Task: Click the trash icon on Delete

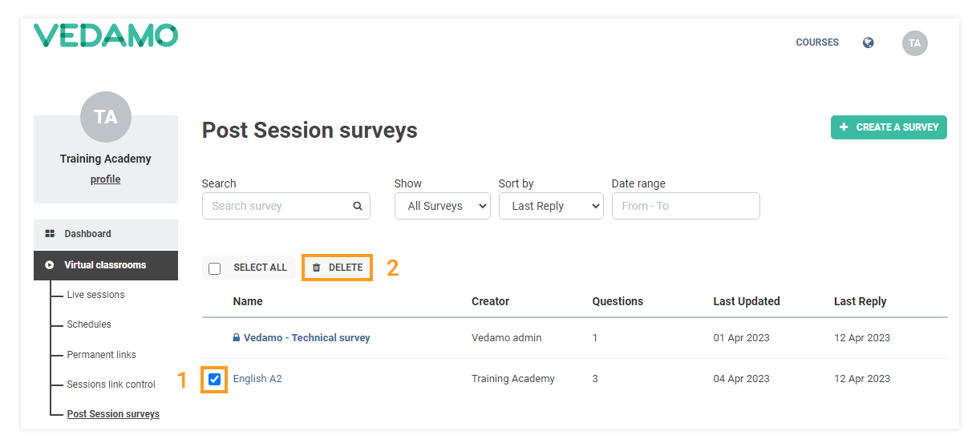Action: (x=317, y=268)
